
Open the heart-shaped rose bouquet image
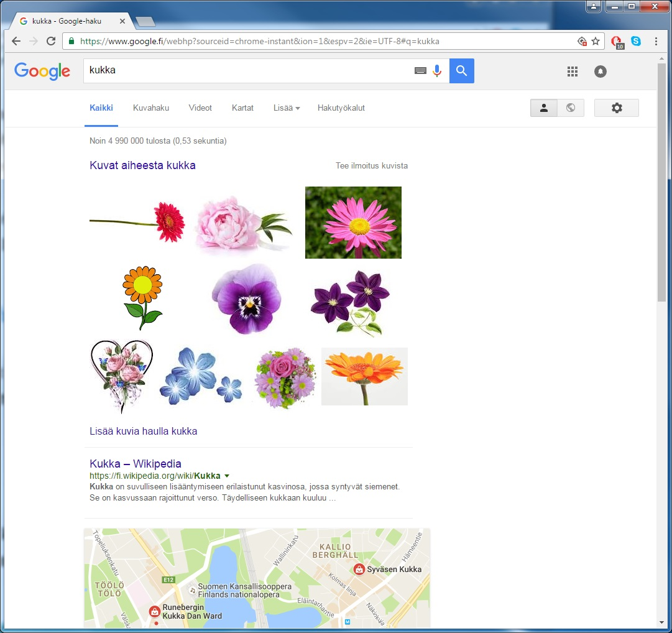point(122,376)
